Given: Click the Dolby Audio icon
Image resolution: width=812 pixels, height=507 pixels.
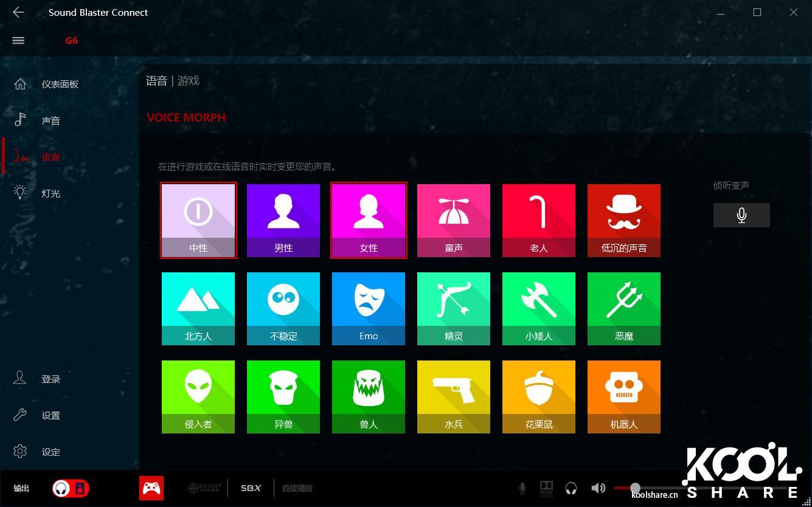Looking at the screenshot, I should coord(546,488).
